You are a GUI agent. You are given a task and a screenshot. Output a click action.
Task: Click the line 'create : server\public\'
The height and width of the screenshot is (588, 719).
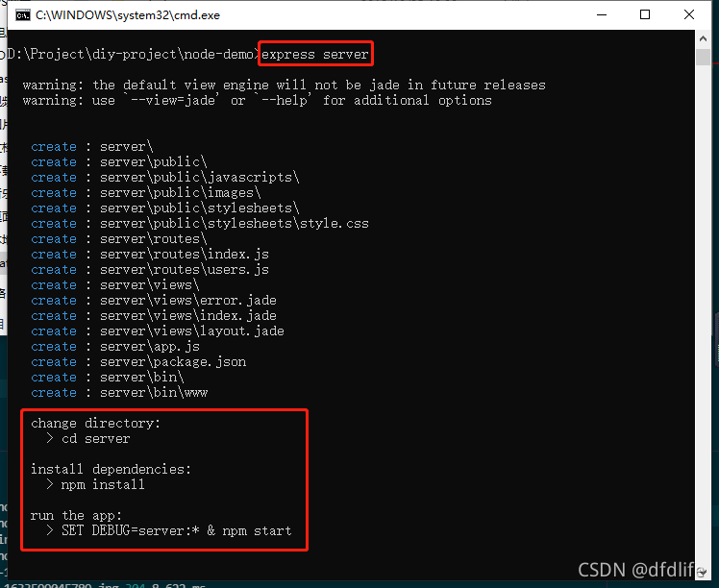click(x=119, y=162)
